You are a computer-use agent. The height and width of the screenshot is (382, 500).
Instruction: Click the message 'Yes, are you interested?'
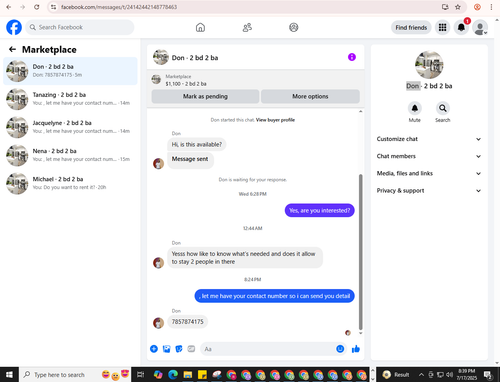(319, 210)
